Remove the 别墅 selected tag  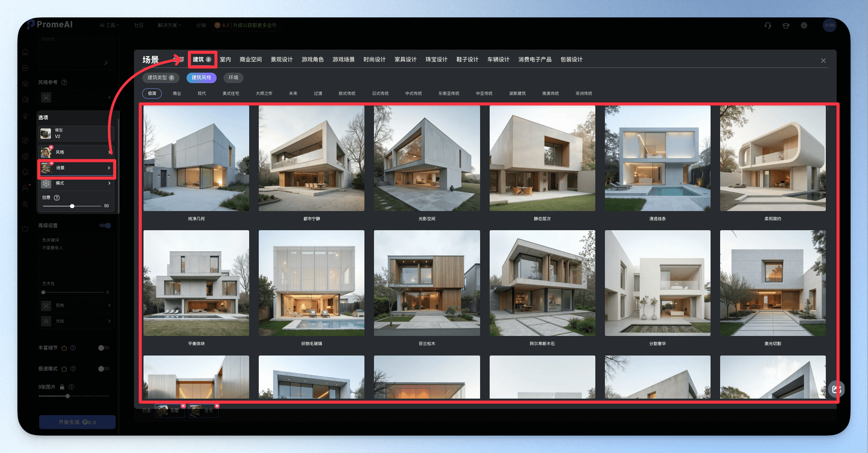click(x=183, y=406)
